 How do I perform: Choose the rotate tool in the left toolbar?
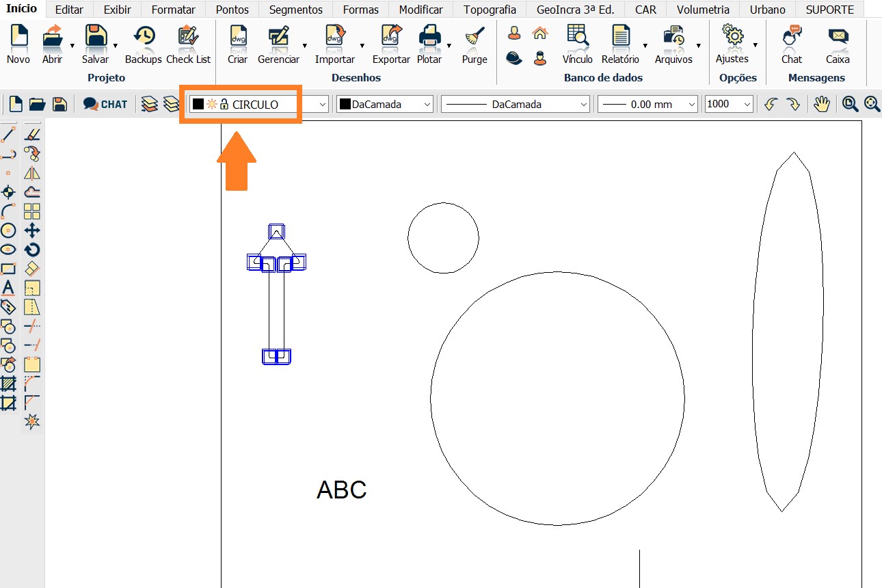click(32, 250)
